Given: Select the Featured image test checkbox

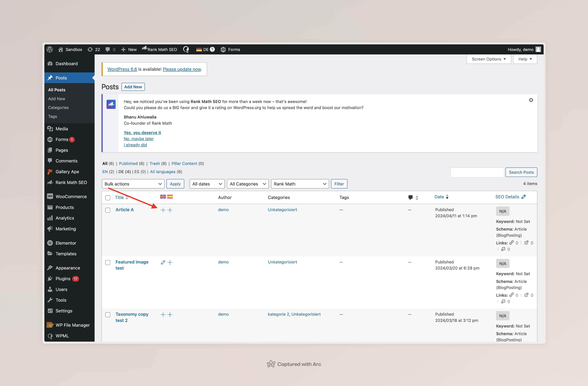Looking at the screenshot, I should pos(108,262).
